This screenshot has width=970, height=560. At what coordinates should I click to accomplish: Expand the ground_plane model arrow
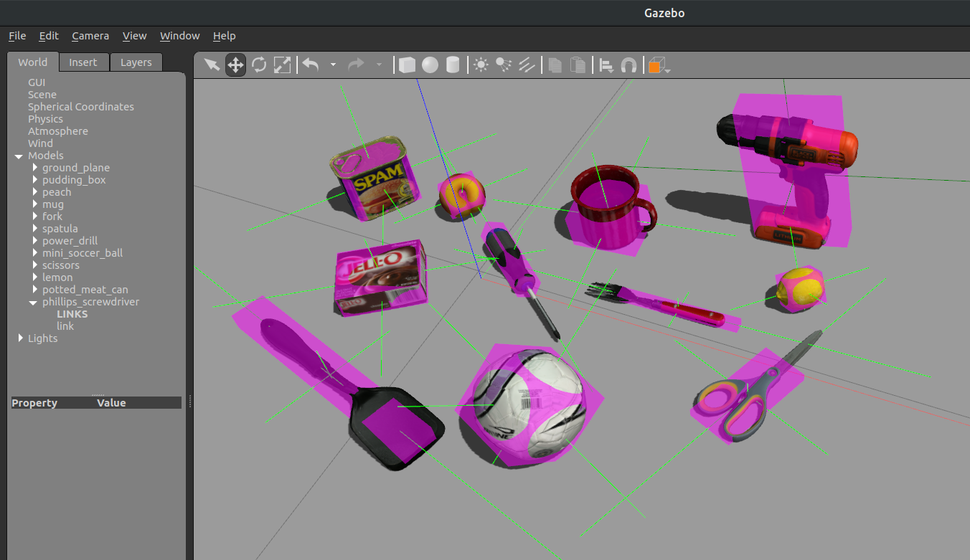click(35, 168)
